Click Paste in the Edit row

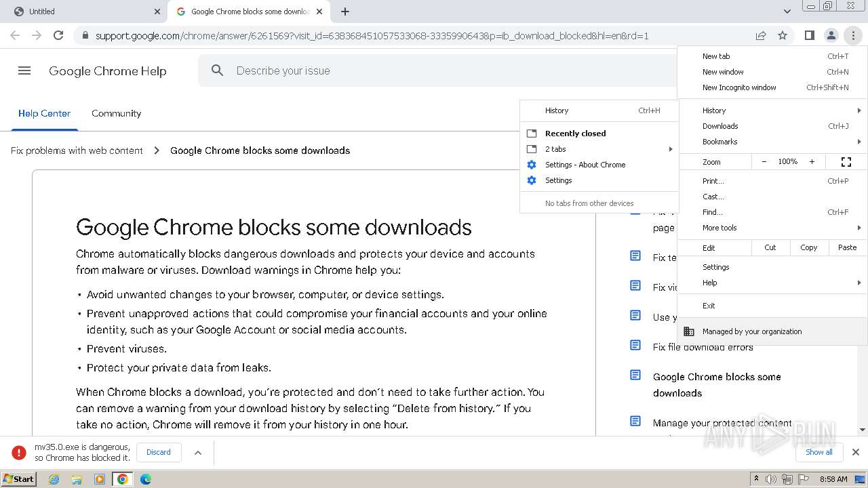848,247
